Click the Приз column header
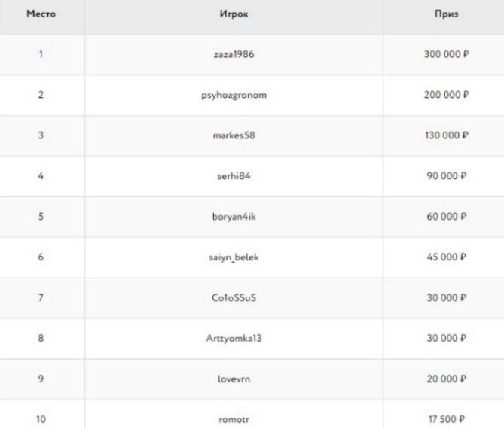 pyautogui.click(x=447, y=14)
